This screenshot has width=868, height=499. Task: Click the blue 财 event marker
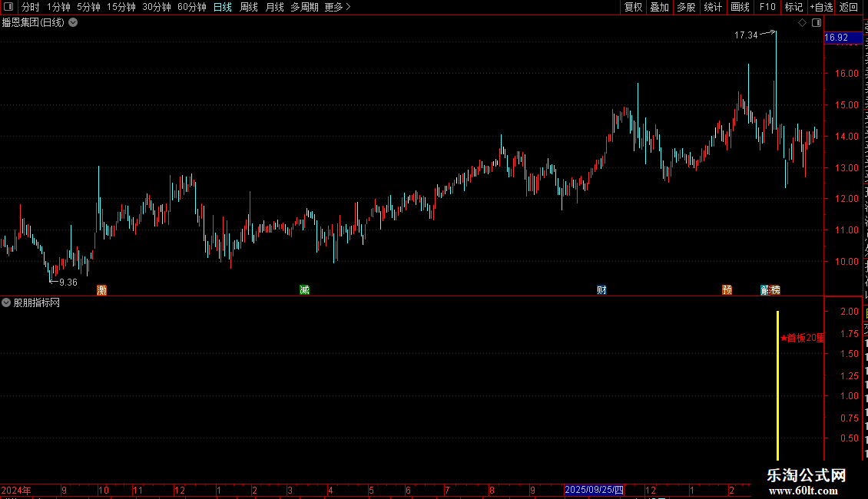pos(601,290)
